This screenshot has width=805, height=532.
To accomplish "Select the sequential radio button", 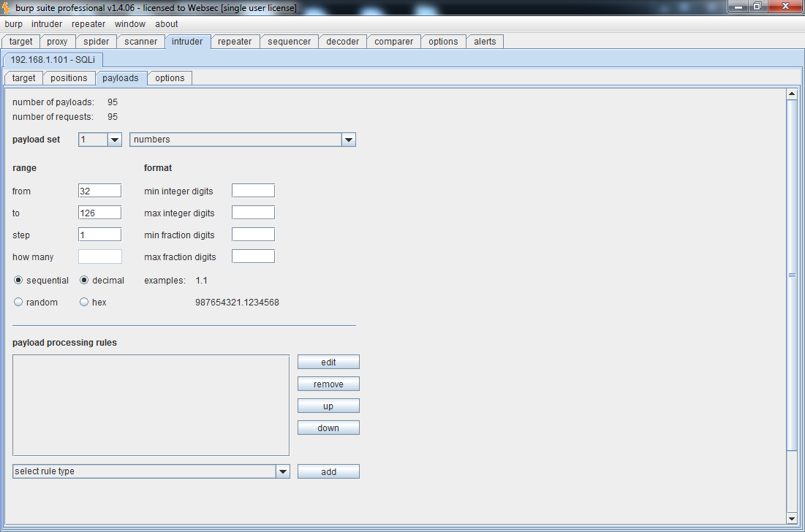I will pos(18,281).
